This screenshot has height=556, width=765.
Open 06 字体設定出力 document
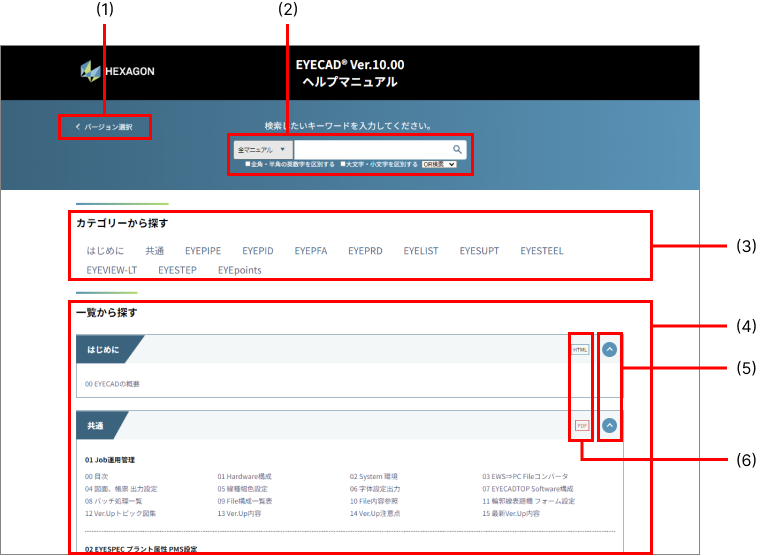tap(375, 489)
